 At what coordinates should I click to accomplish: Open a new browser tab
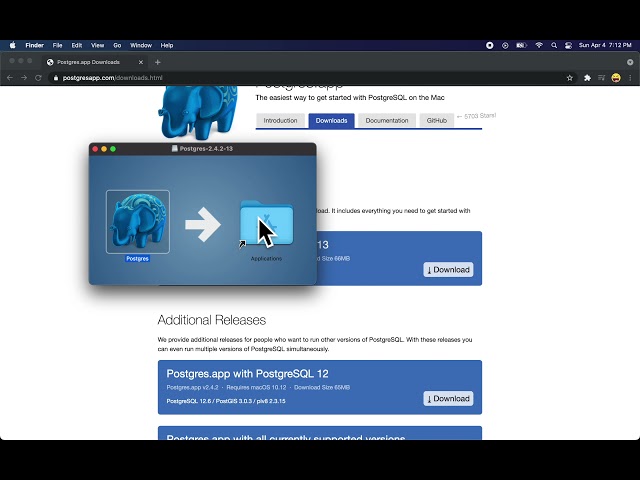[158, 62]
